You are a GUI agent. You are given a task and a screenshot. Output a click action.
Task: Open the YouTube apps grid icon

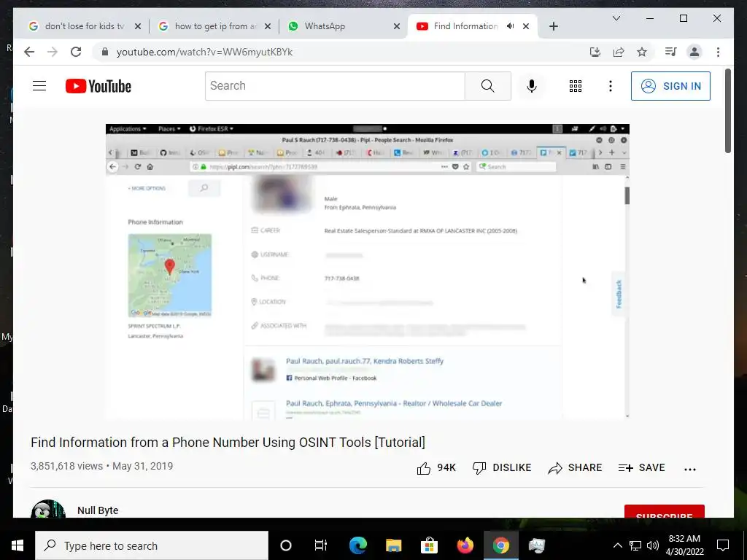575,86
